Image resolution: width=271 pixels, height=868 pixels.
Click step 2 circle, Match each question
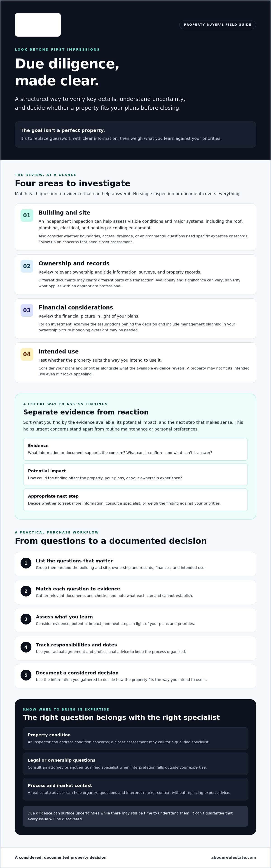26,591
